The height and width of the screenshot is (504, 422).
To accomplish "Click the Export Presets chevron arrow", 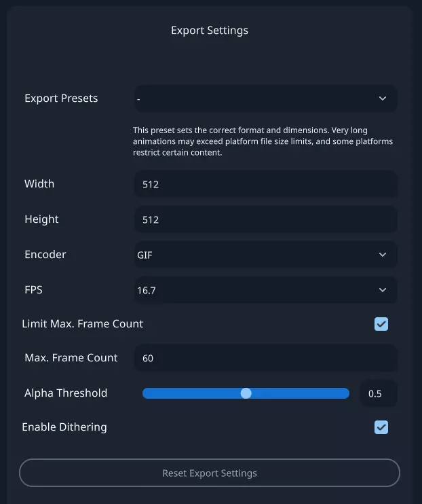I will [x=383, y=98].
